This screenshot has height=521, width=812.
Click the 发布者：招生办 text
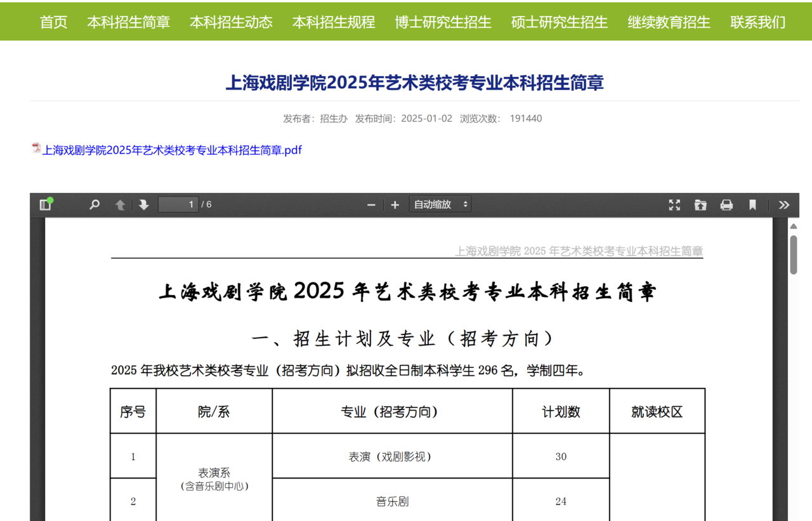315,118
